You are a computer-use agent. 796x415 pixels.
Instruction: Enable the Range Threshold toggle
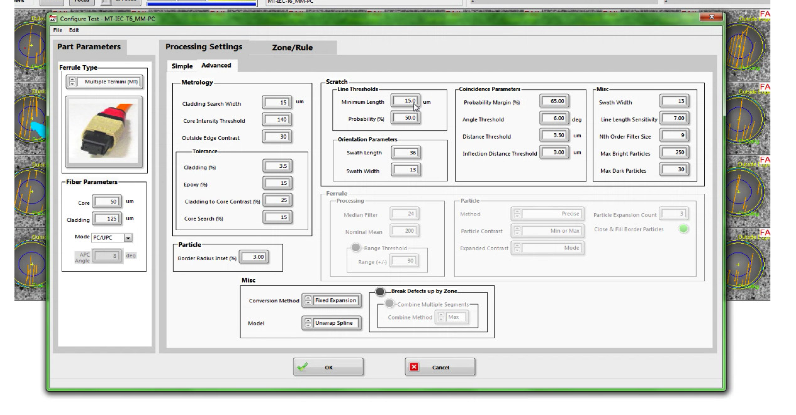pos(354,248)
